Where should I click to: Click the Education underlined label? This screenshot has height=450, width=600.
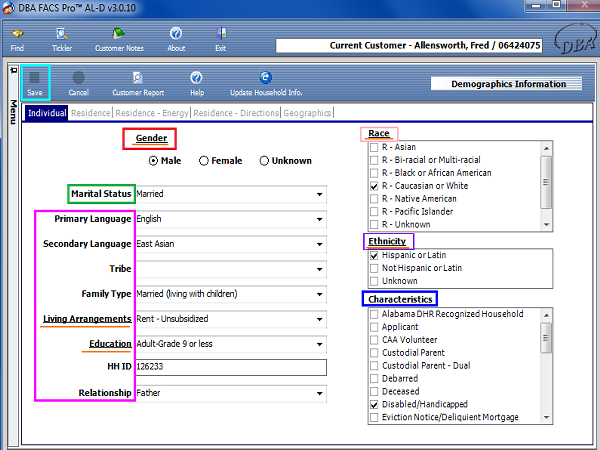(x=110, y=344)
